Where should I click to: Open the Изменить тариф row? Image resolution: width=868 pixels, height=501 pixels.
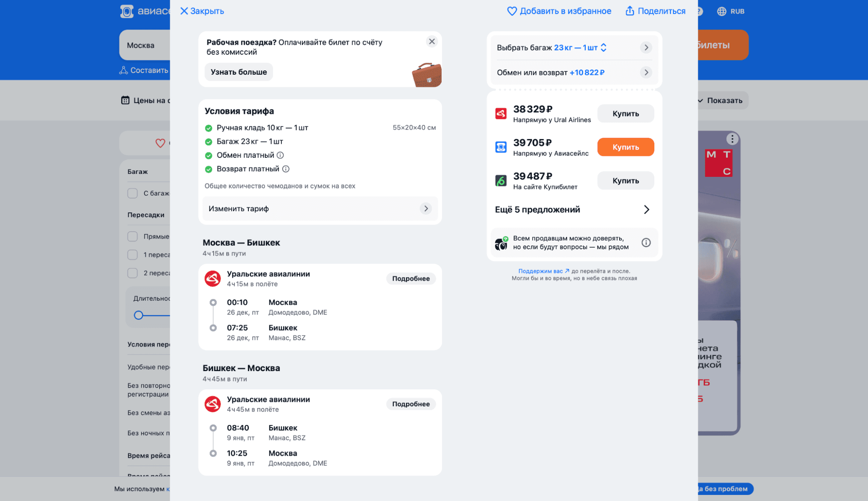(320, 209)
